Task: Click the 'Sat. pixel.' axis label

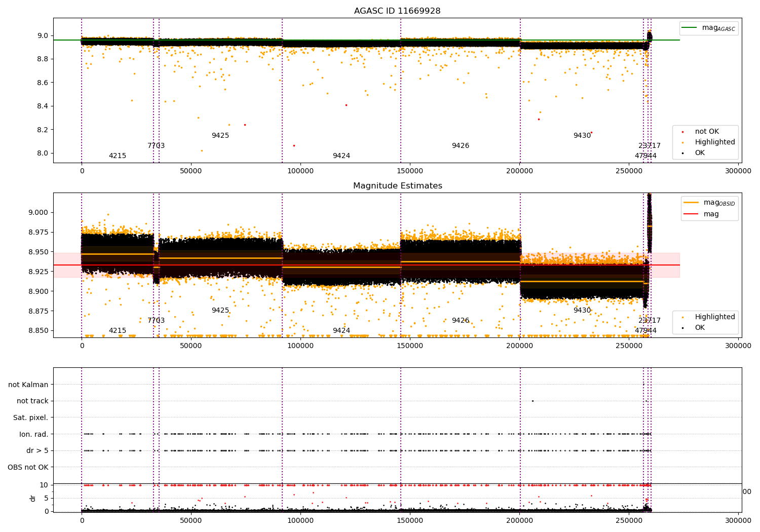Action: (x=30, y=417)
